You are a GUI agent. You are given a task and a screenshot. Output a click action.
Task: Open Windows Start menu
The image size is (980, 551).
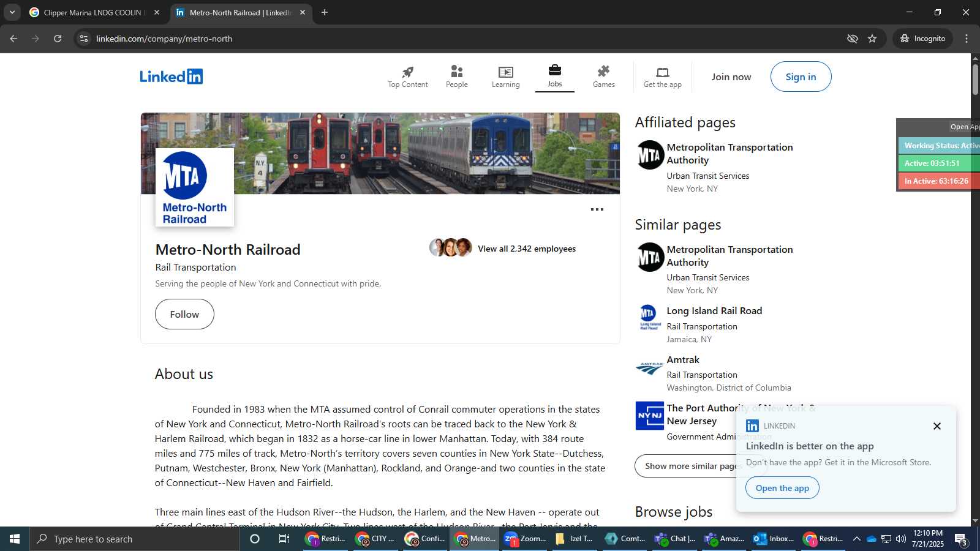(15, 539)
